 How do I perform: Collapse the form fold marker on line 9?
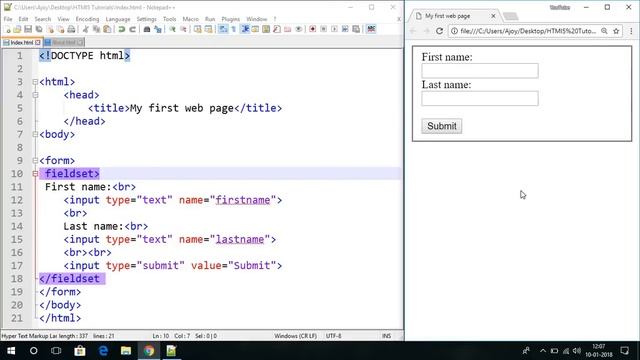(x=35, y=160)
